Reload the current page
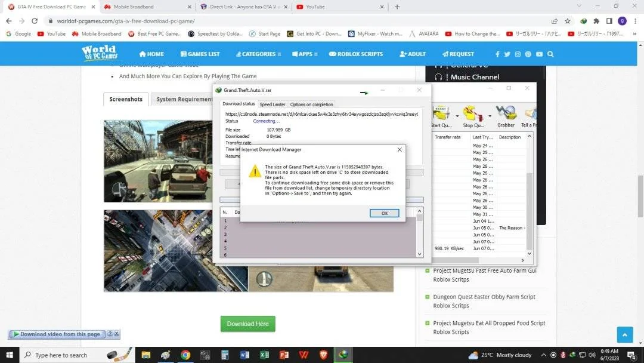Image resolution: width=644 pixels, height=363 pixels. [x=35, y=21]
